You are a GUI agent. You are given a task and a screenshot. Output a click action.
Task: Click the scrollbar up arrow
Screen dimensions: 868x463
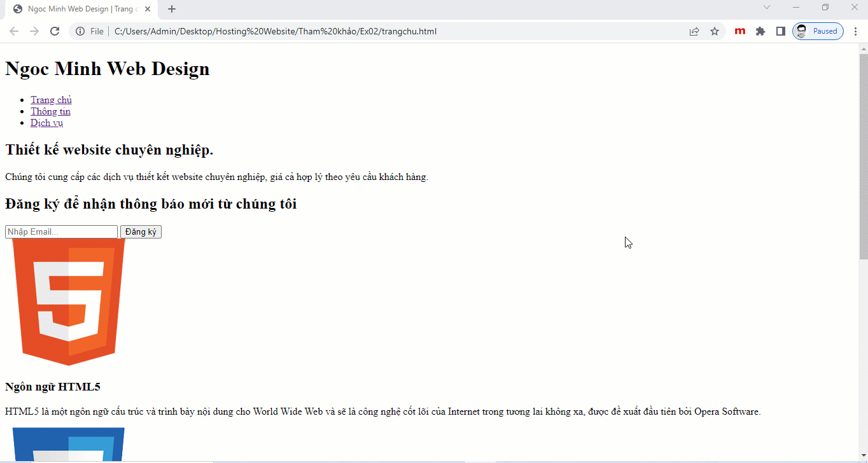pyautogui.click(x=863, y=48)
